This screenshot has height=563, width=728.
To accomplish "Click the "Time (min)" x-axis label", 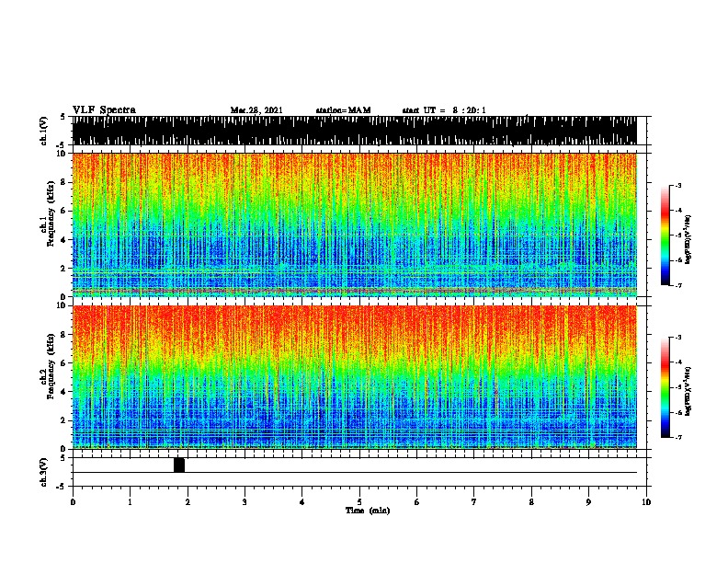I will [x=368, y=511].
